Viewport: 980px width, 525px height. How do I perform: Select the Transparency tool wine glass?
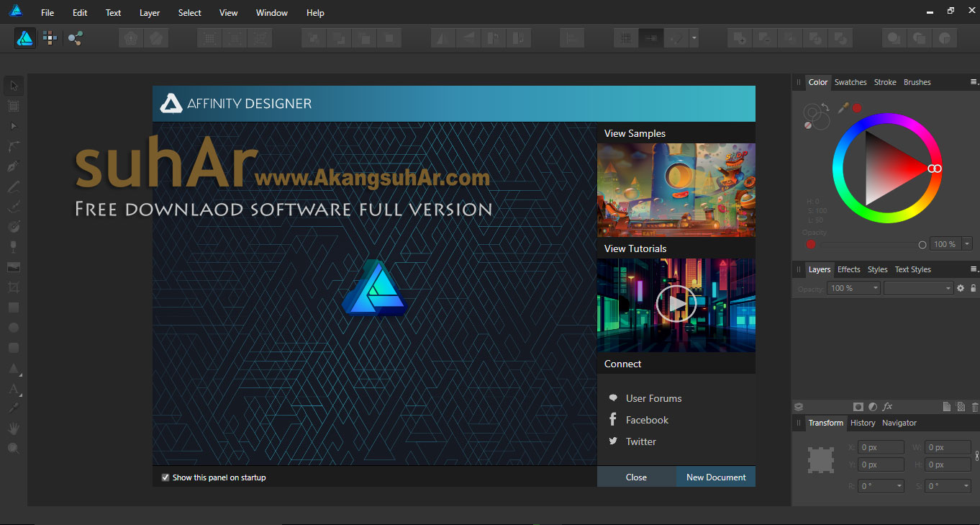point(14,247)
